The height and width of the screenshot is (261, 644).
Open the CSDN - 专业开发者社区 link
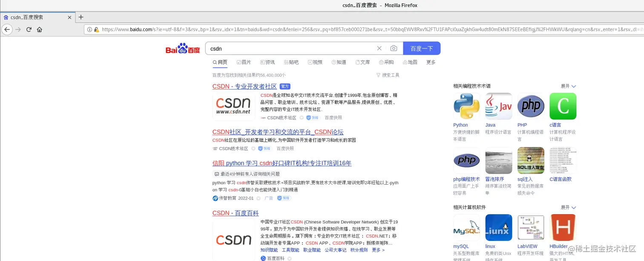(x=244, y=86)
